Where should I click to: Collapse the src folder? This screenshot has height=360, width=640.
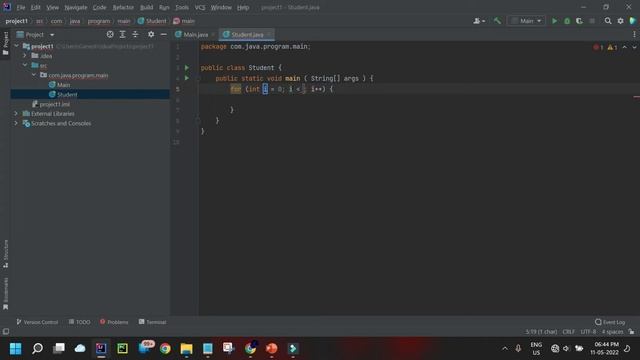[25, 65]
